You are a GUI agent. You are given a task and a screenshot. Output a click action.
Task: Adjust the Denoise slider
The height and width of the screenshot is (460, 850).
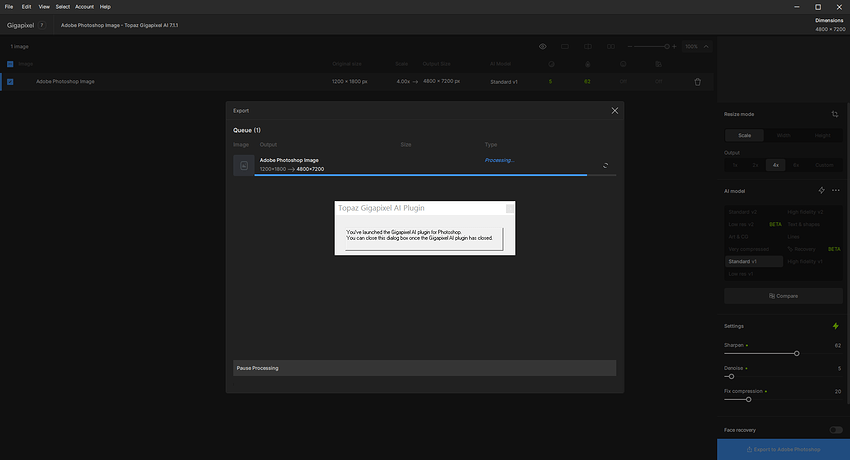[x=729, y=376]
